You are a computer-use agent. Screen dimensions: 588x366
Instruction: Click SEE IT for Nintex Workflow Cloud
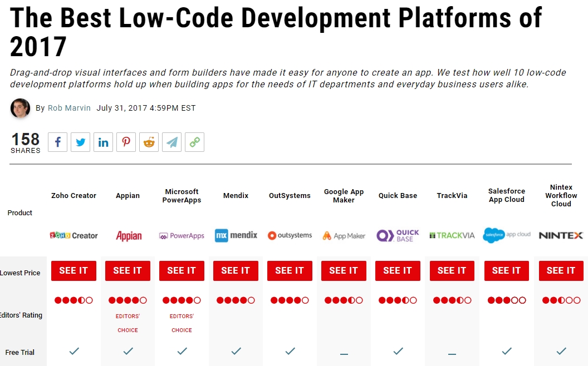[x=561, y=270]
